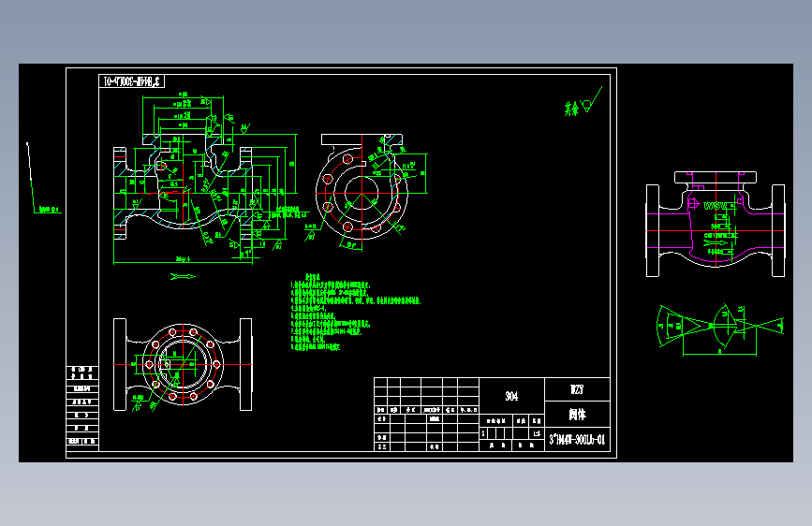
Task: Select the green arrow detail sketch at lower right
Action: coord(720,329)
